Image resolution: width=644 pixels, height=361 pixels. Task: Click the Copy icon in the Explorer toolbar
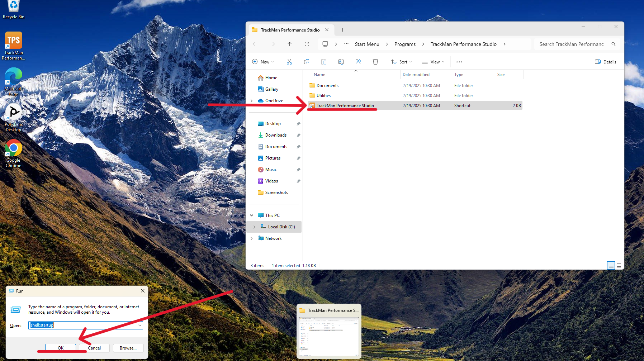click(307, 62)
